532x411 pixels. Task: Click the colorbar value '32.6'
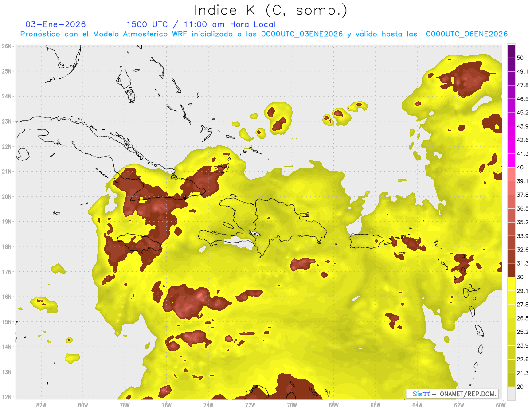pos(522,250)
